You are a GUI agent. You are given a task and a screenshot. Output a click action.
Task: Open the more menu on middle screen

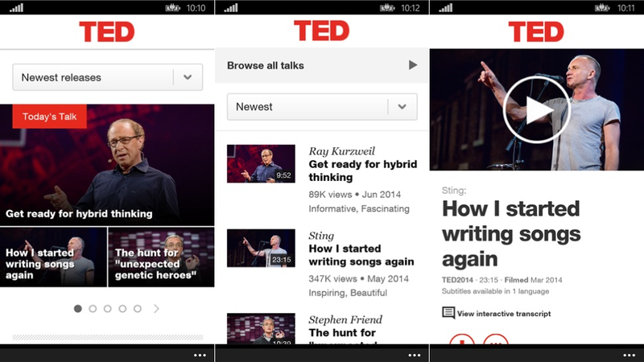414,355
